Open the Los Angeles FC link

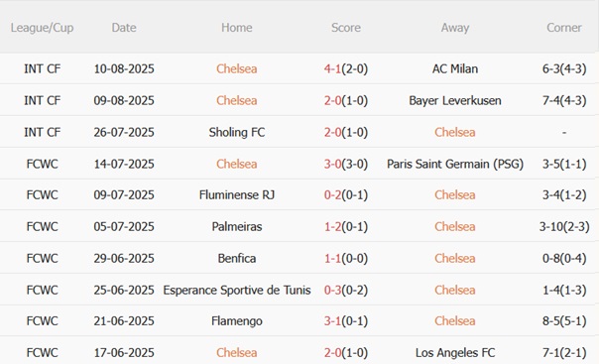tap(455, 352)
